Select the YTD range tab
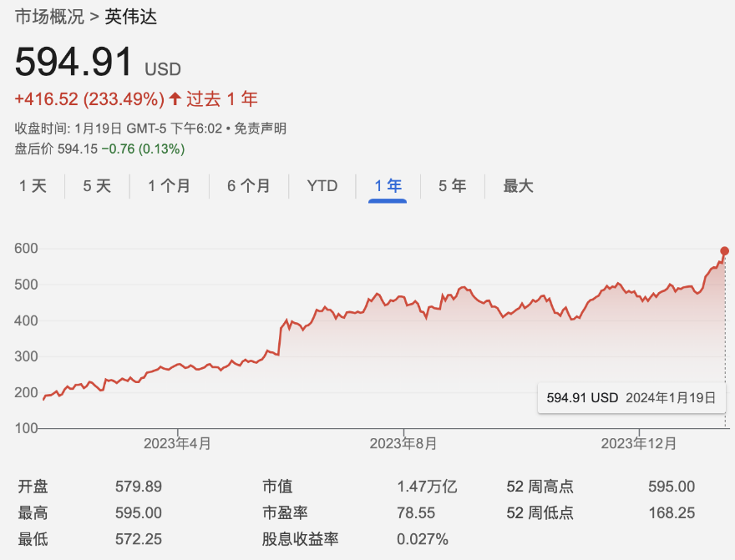 coord(322,186)
